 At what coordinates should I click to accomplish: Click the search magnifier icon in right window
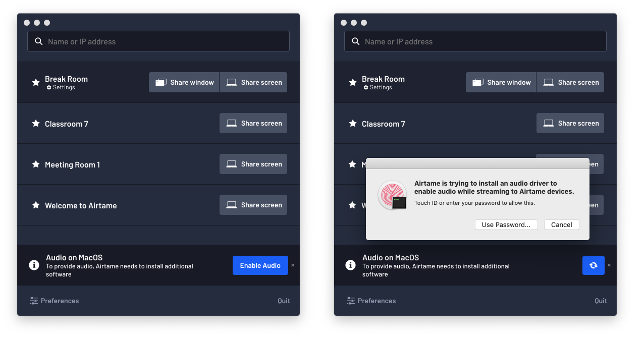(355, 41)
